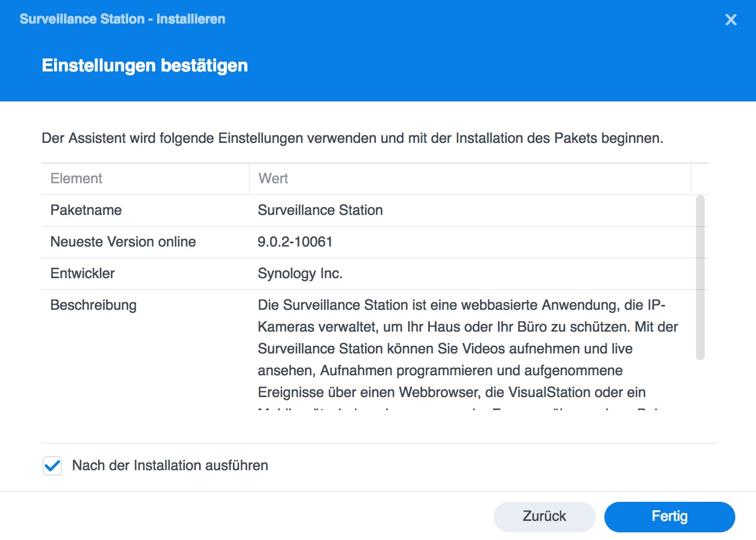Click the empty header cell right of 'Wert'
Image resolution: width=756 pixels, height=540 pixels.
click(700, 179)
